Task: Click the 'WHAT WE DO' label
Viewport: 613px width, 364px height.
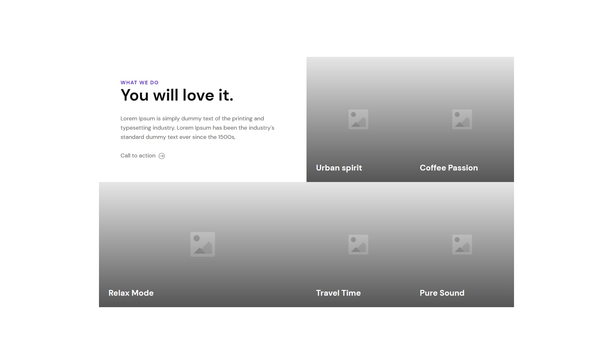Action: tap(140, 82)
